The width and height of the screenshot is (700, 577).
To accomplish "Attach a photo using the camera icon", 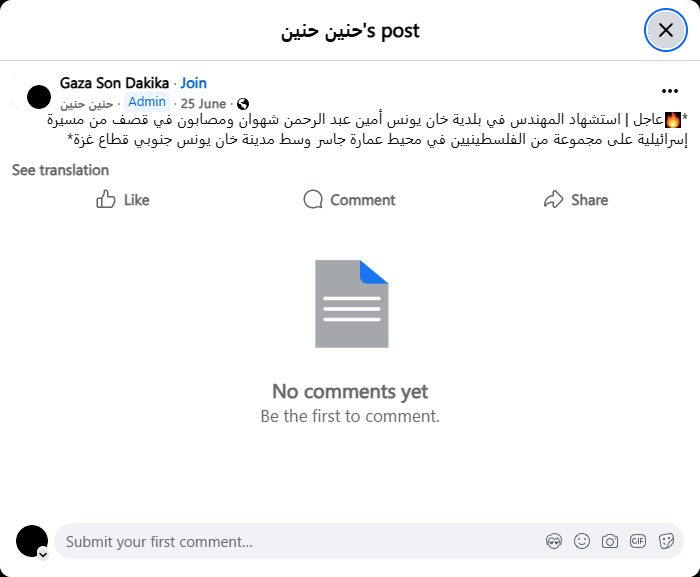I will click(610, 541).
